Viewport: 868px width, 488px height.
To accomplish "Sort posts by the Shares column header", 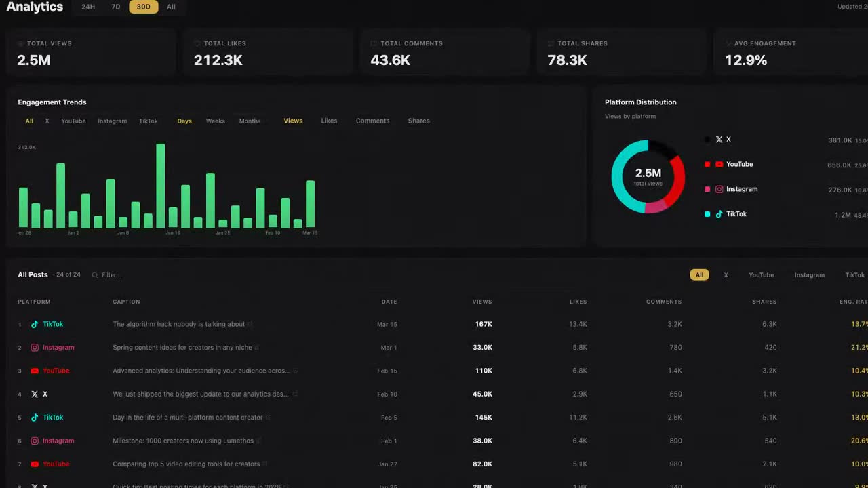I will click(x=764, y=302).
